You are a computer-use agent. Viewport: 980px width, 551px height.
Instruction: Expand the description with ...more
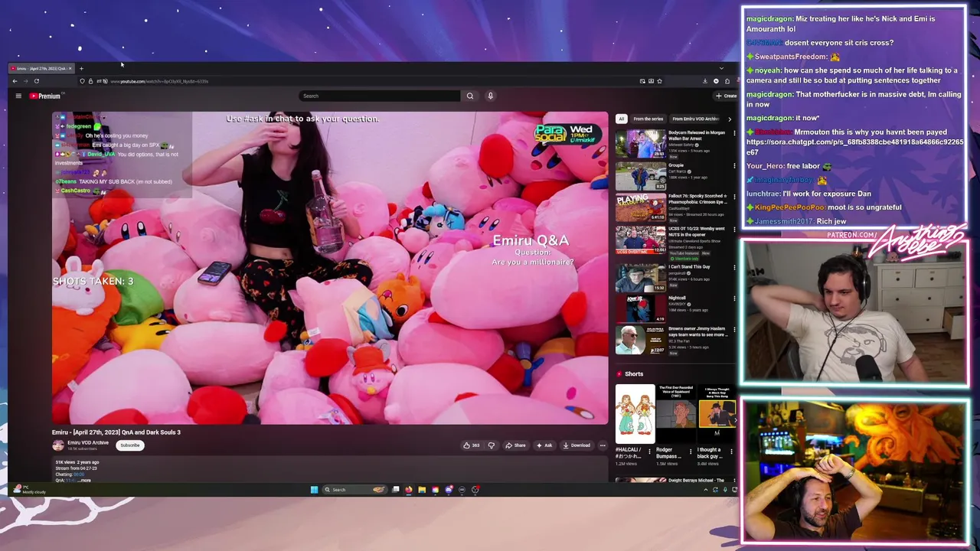(x=85, y=481)
